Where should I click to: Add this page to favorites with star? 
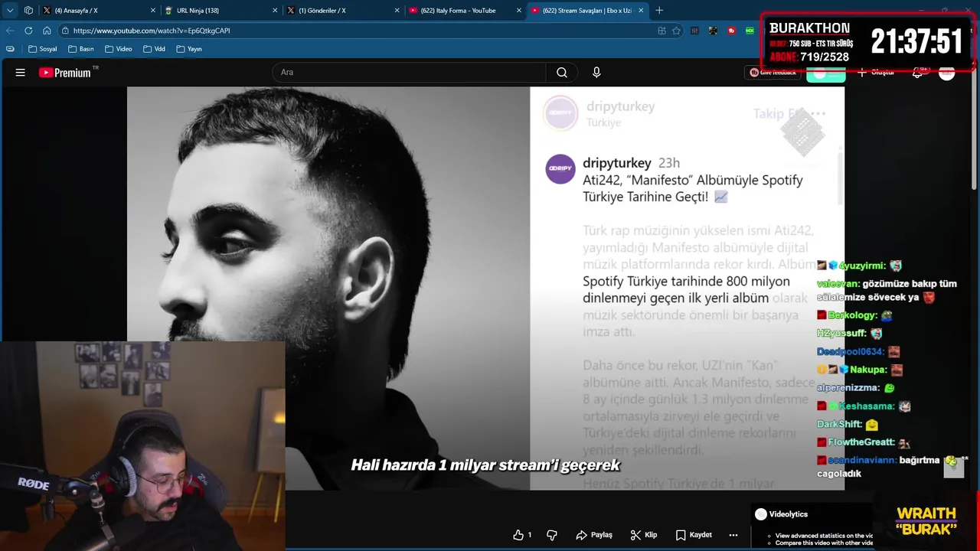(x=676, y=31)
